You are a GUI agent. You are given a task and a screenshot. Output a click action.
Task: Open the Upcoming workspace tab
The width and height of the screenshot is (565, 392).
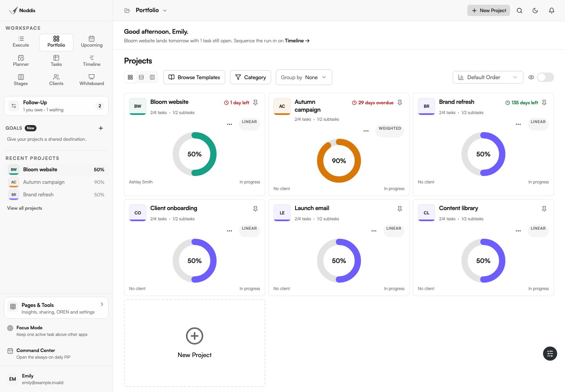pos(92,42)
